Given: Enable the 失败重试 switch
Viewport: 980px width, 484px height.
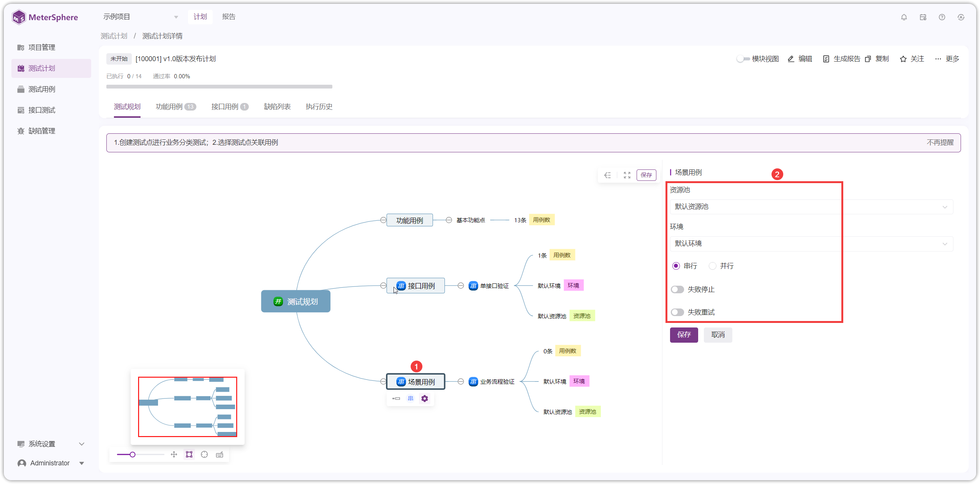Looking at the screenshot, I should pos(677,312).
